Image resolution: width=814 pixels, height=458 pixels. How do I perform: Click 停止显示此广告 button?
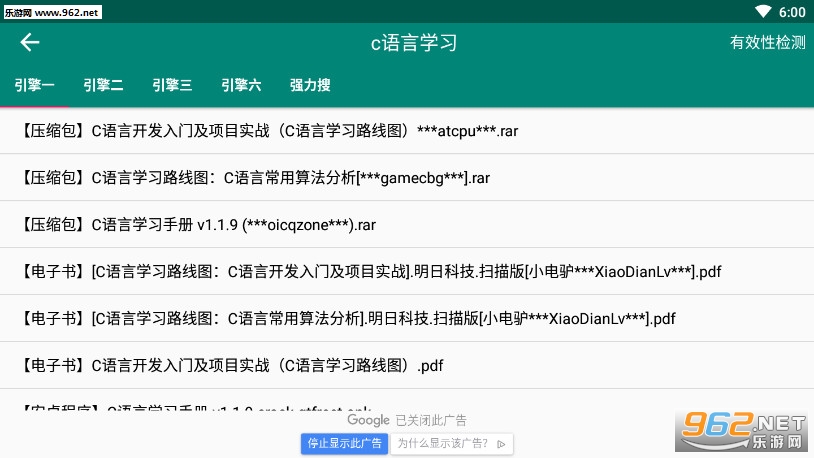coord(344,443)
